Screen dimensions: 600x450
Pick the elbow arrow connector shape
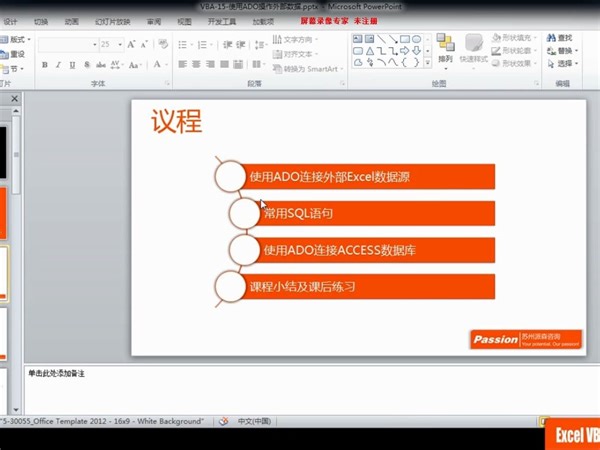[393, 51]
